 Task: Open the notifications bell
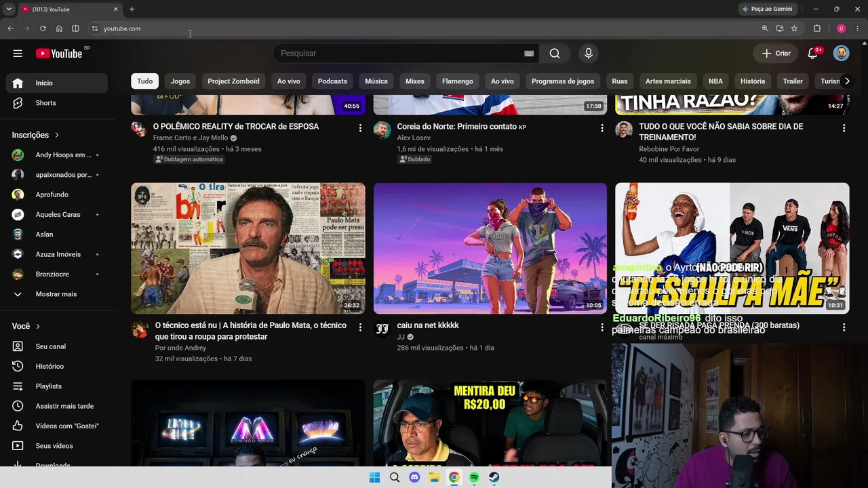click(x=812, y=54)
